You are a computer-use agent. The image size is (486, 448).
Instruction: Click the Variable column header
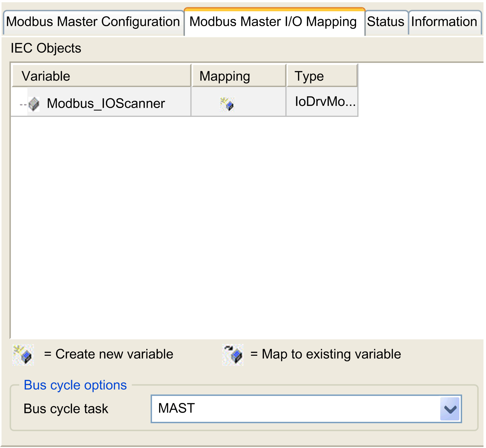[x=102, y=76]
